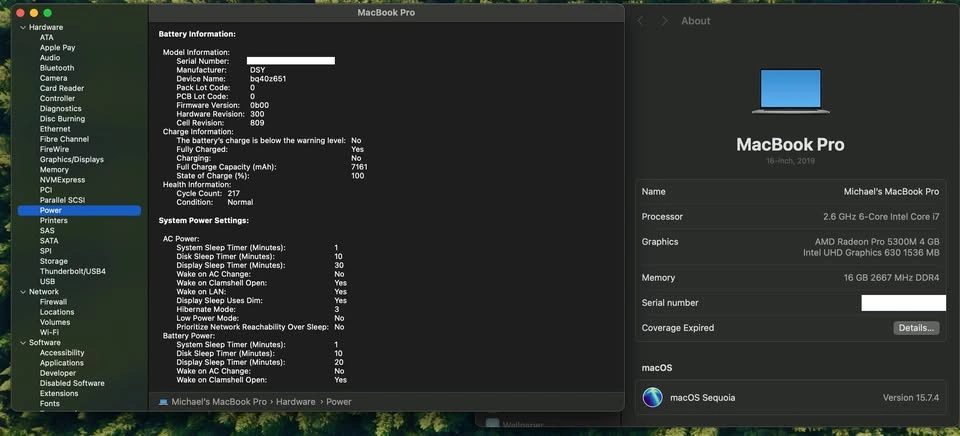Open Disc Burning information

click(62, 119)
